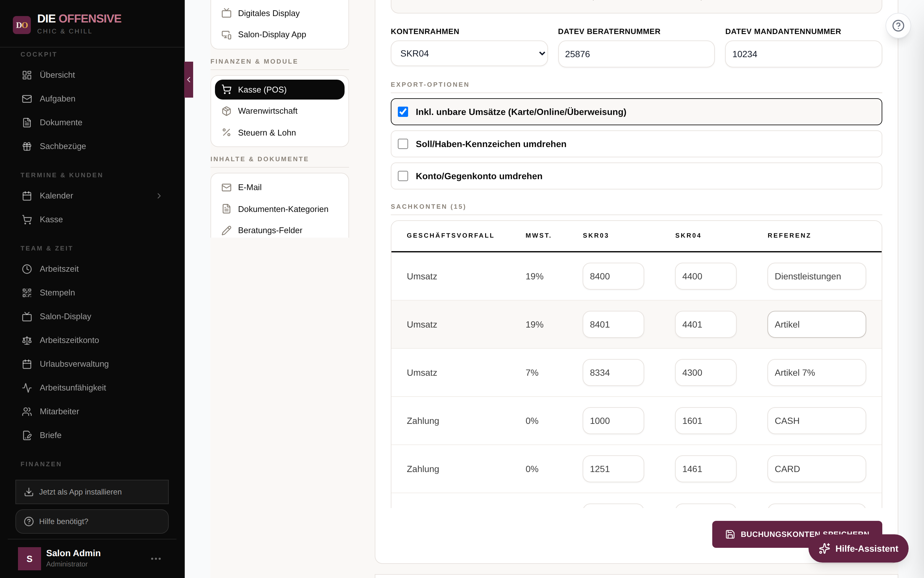Image resolution: width=924 pixels, height=578 pixels.
Task: Click Buchungskonten speichern button
Action: (797, 534)
